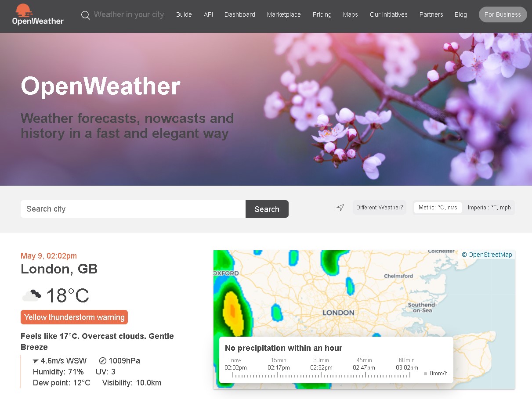
Task: Open the Pricing menu item
Action: [322, 14]
